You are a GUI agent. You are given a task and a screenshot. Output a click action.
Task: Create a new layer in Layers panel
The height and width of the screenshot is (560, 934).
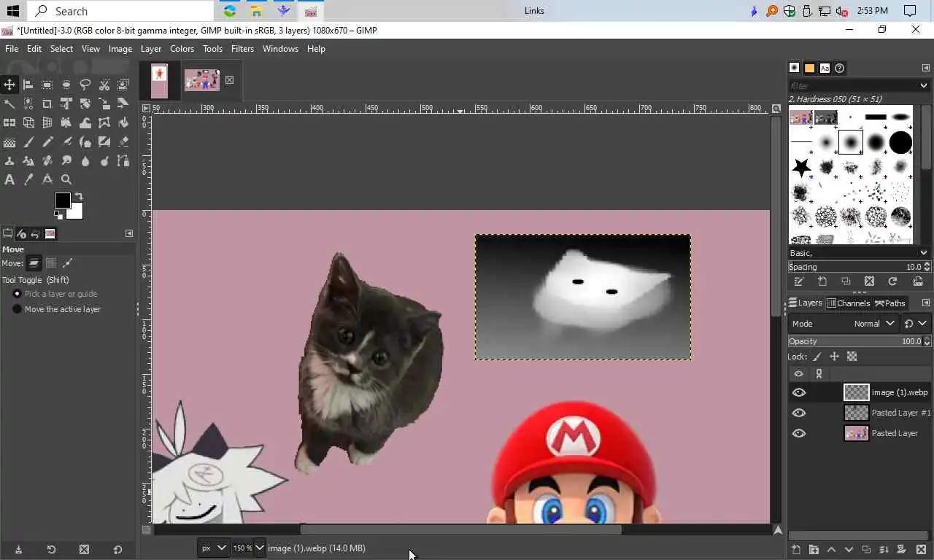[796, 549]
